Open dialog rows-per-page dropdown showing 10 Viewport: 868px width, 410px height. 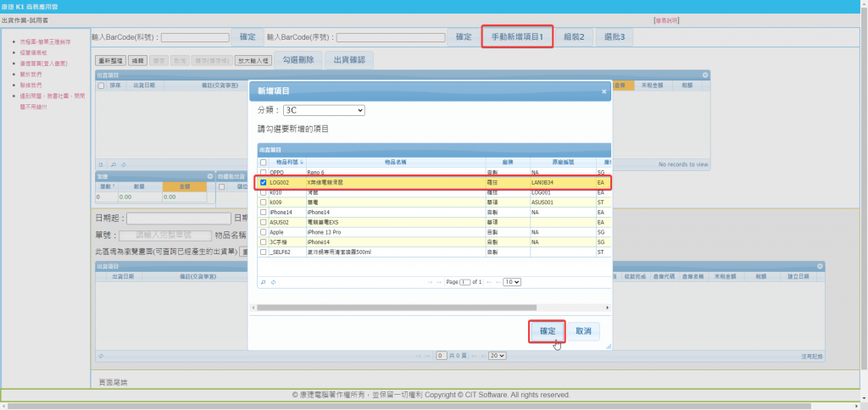click(512, 281)
